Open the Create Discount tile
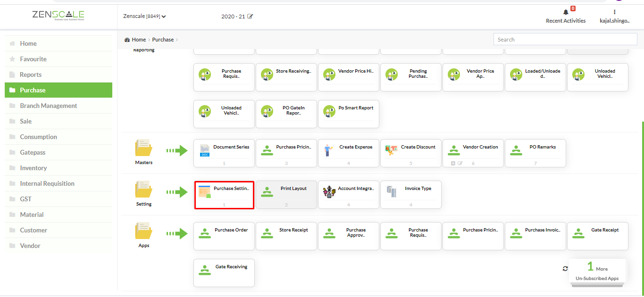644x297 pixels. click(x=411, y=153)
